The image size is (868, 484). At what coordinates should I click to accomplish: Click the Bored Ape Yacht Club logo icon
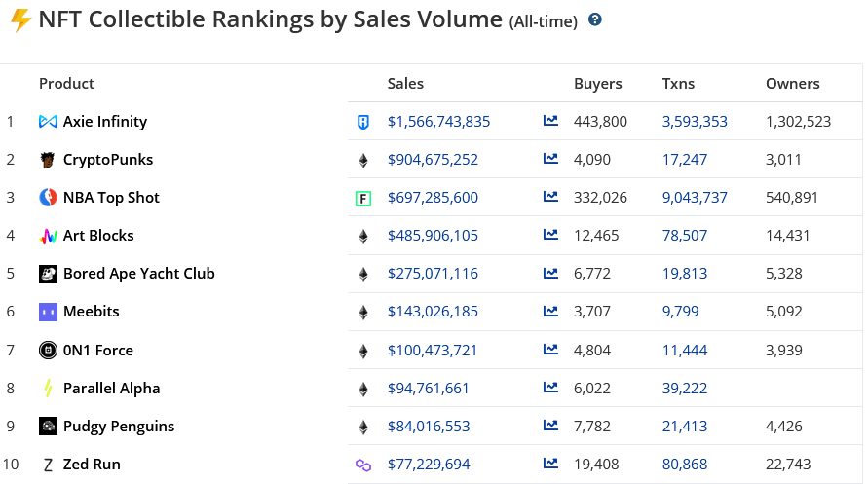click(48, 274)
